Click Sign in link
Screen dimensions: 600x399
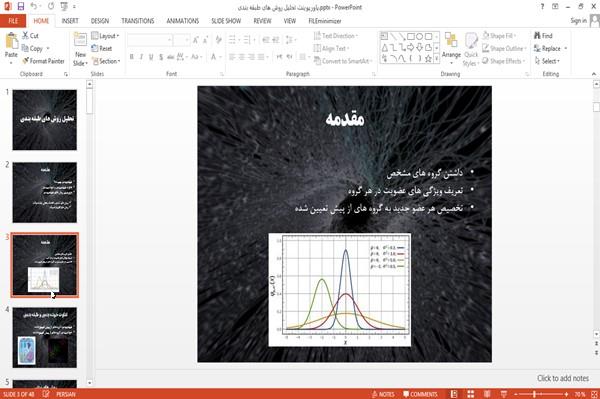click(578, 21)
